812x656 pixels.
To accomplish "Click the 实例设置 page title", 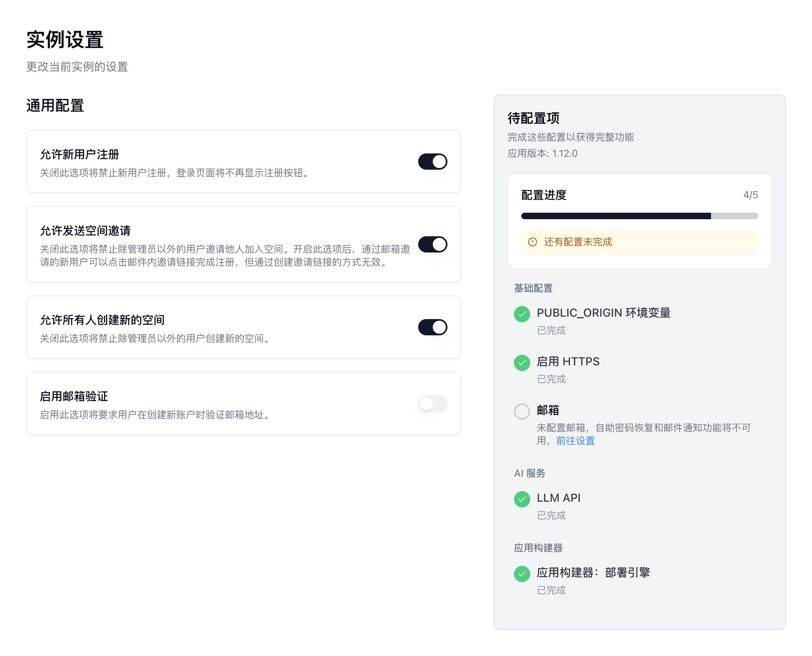I will (65, 40).
